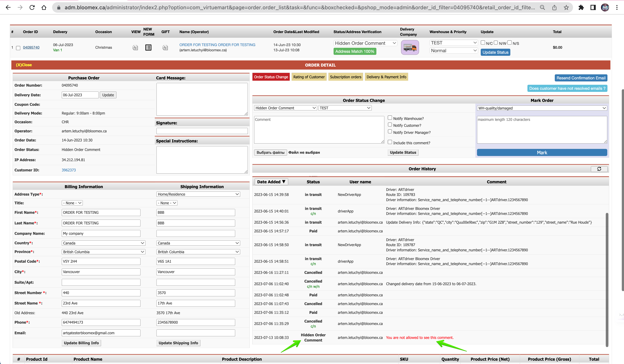
Task: Open the NEW FORM list icon
Action: click(148, 48)
